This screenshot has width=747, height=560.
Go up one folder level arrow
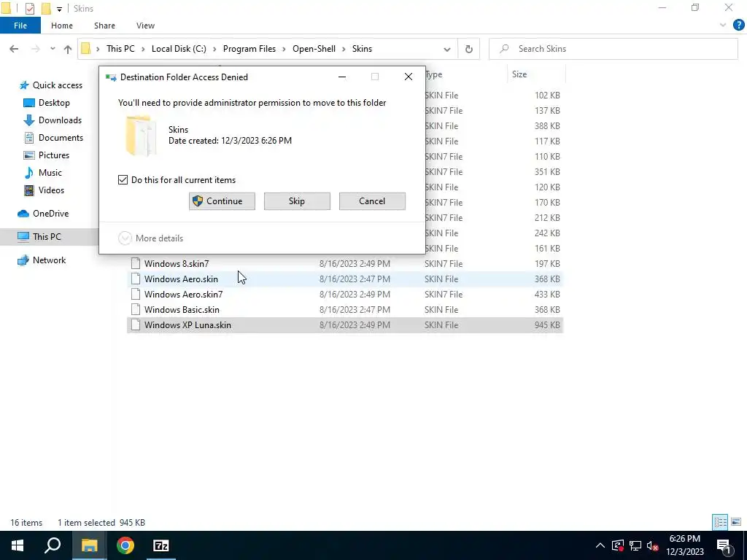[68, 49]
